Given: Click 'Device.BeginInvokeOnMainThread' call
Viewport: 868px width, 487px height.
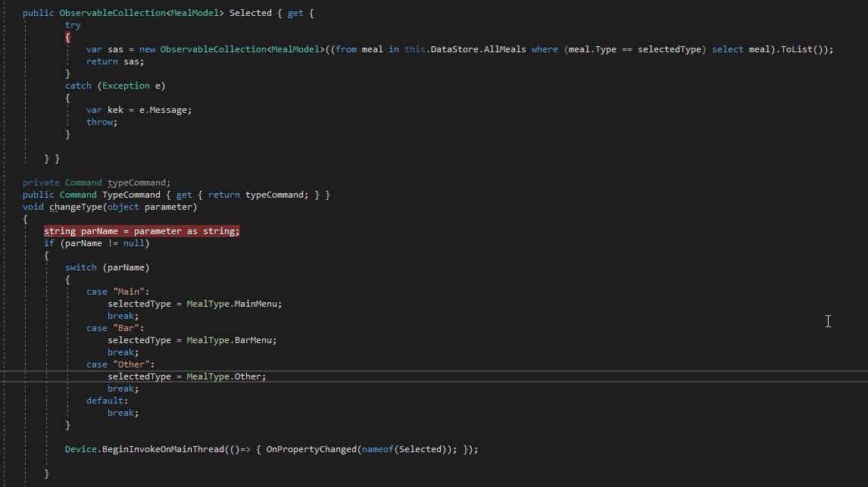Looking at the screenshot, I should 144,449.
